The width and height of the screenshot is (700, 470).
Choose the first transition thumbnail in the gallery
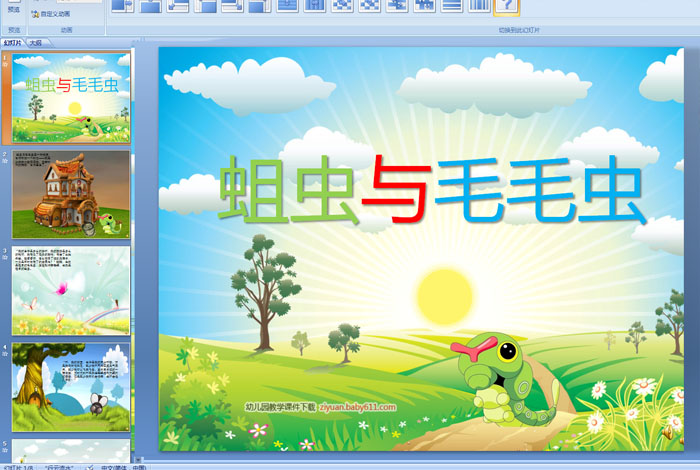[x=123, y=5]
